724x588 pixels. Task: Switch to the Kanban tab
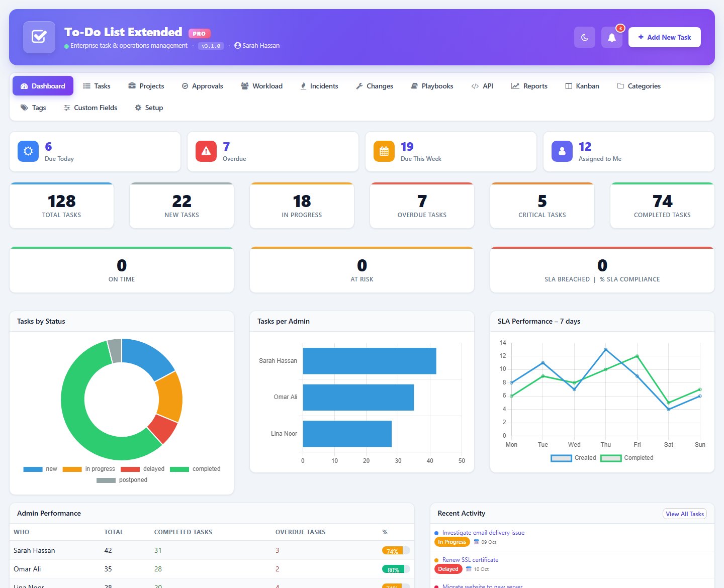(582, 86)
